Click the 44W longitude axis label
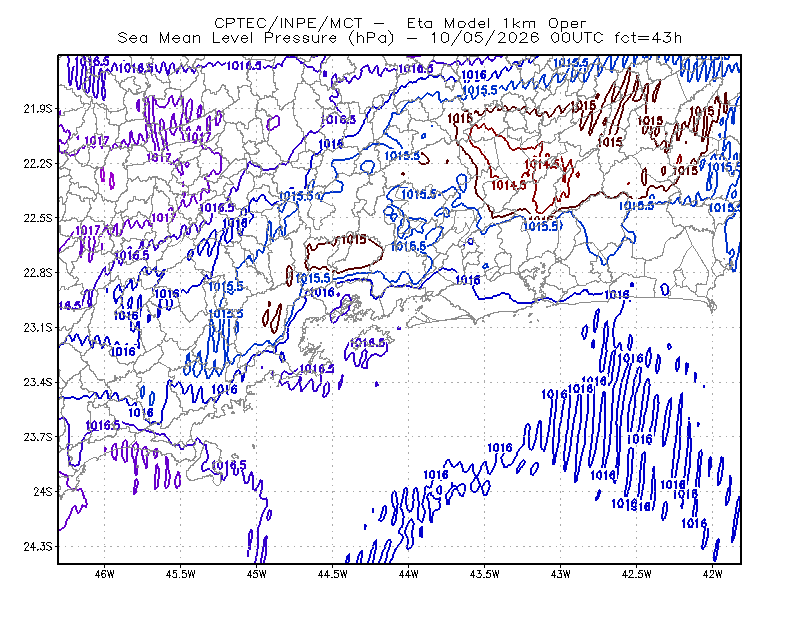Viewport: 800px width, 618px height. (x=409, y=574)
